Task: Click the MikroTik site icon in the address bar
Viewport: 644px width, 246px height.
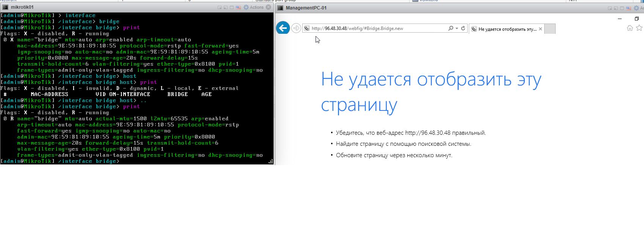Action: point(307,28)
